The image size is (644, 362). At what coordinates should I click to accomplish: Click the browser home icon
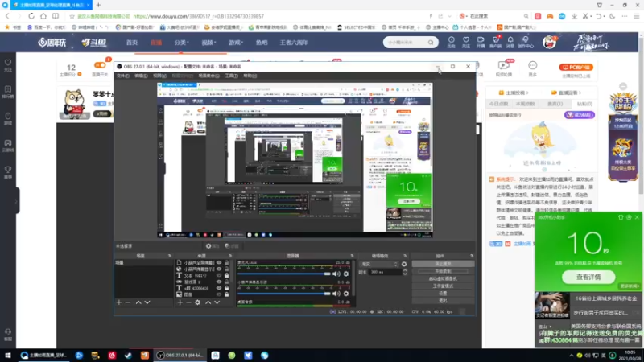43,16
